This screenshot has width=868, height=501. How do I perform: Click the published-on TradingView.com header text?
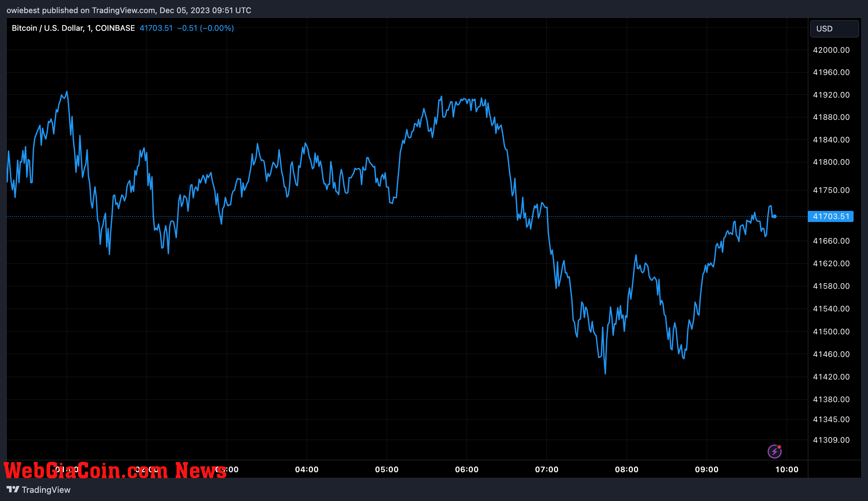129,10
